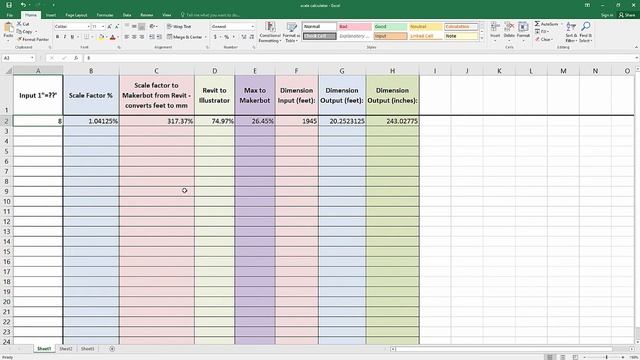Open the Clear menu

point(544,39)
